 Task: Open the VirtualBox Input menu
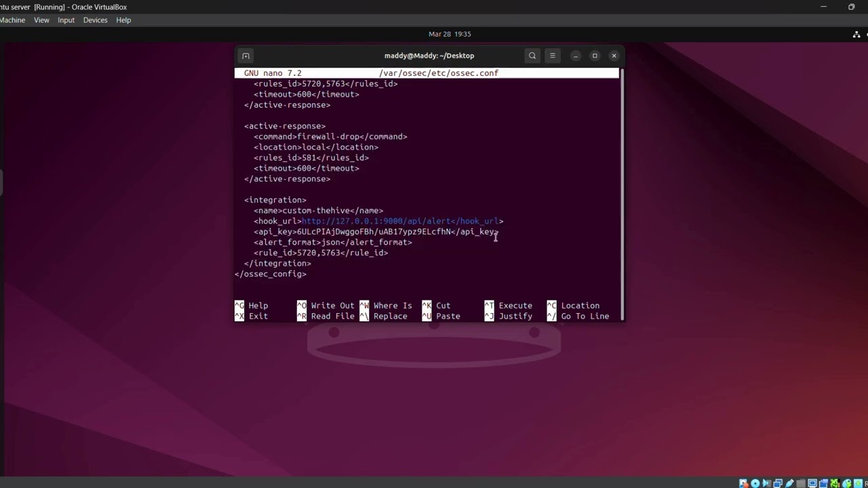click(x=66, y=20)
